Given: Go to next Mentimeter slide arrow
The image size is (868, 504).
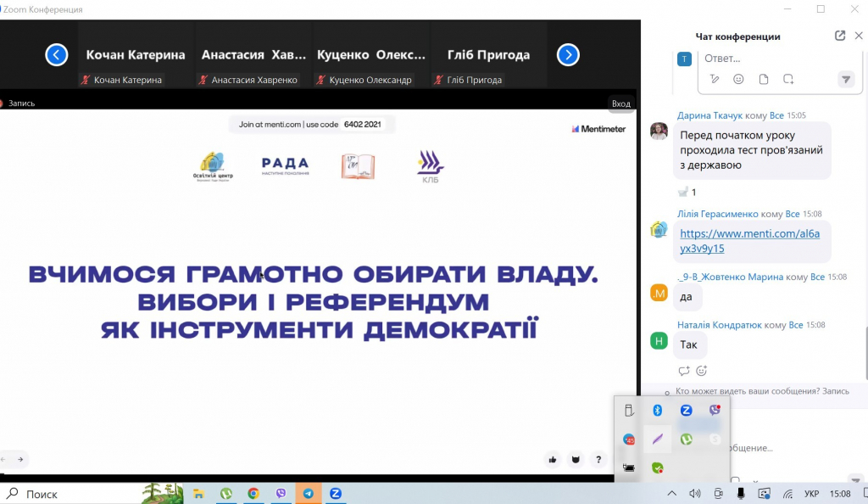Looking at the screenshot, I should (x=20, y=459).
